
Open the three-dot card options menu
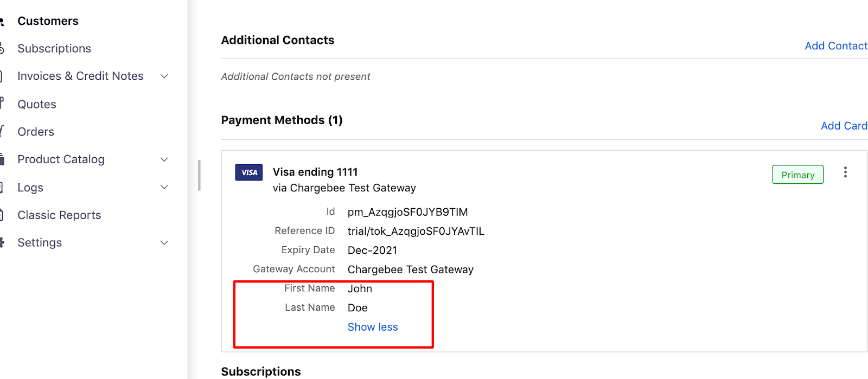(845, 172)
